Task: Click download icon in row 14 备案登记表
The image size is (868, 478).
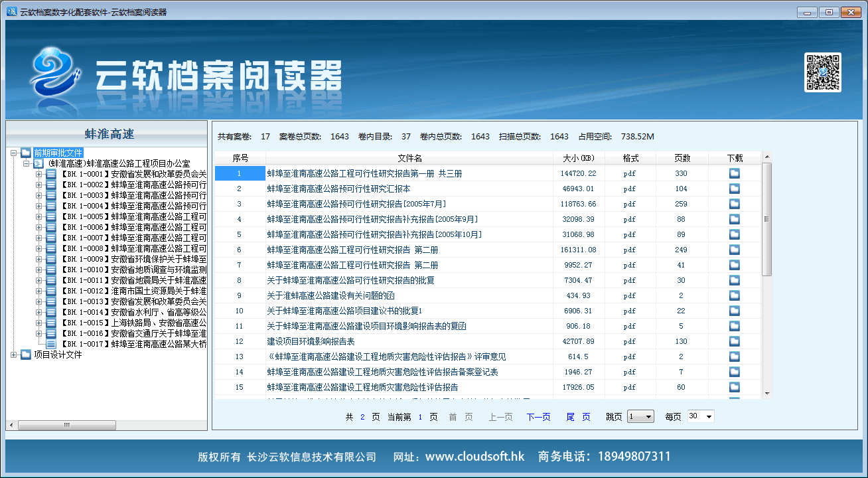Action: (x=734, y=372)
